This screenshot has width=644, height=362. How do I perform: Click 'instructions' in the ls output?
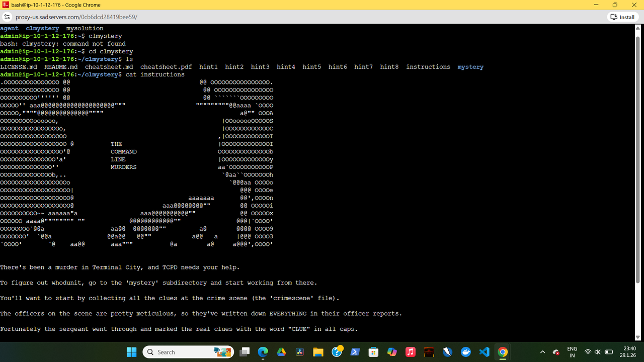click(x=428, y=67)
